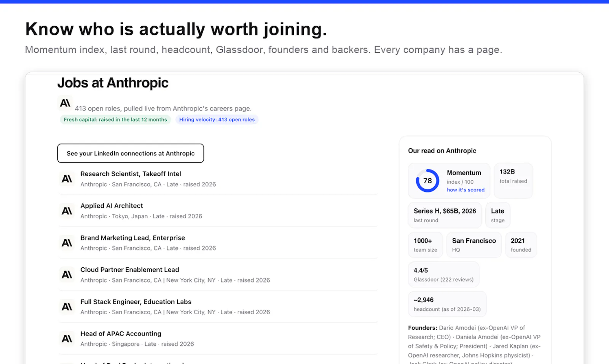Image resolution: width=609 pixels, height=364 pixels.
Task: Click the logo icon for Research Scientist, Takeoff Intel
Action: pos(67,179)
